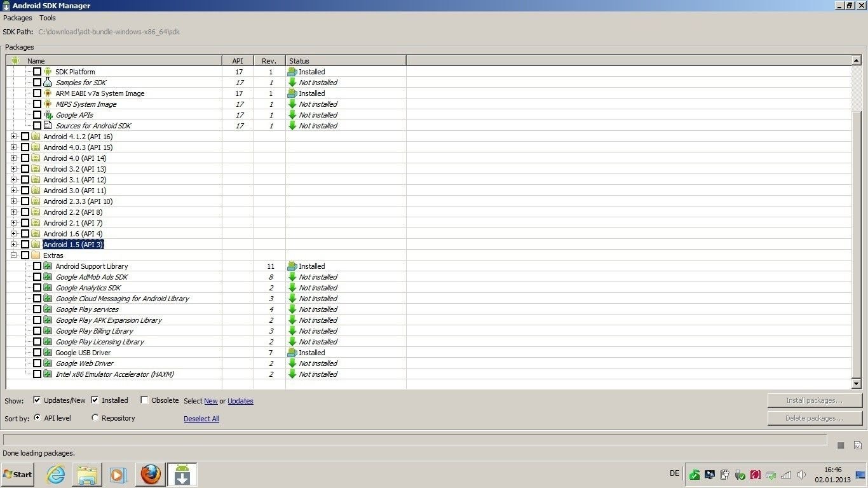Click the package list scroll down arrow
The image size is (868, 488).
(x=857, y=384)
